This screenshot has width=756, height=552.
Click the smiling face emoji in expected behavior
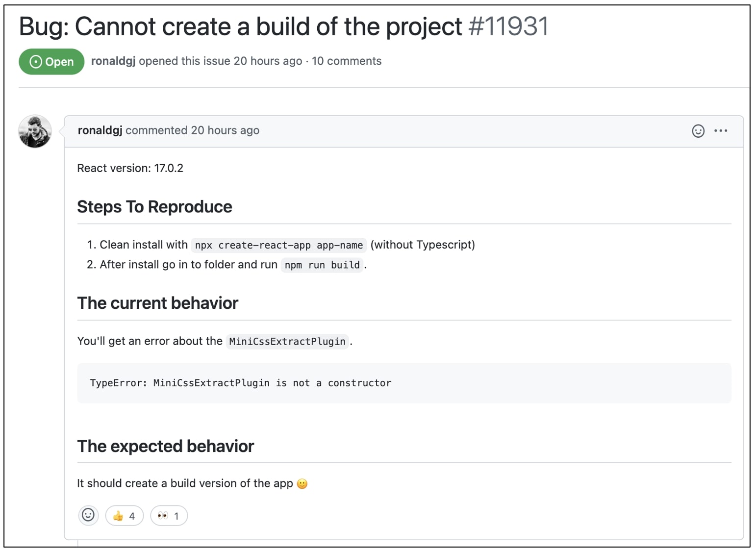(302, 483)
